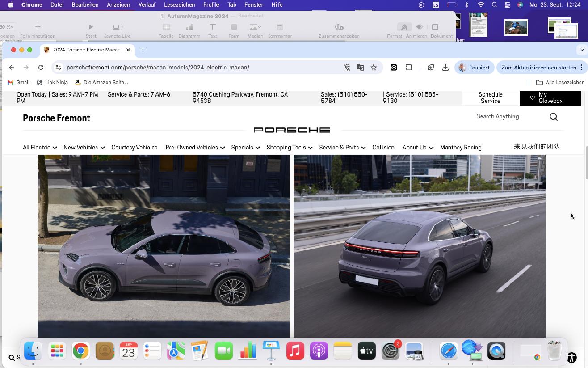Open Calendar in the Dock
Image resolution: width=588 pixels, height=368 pixels.
pos(128,351)
